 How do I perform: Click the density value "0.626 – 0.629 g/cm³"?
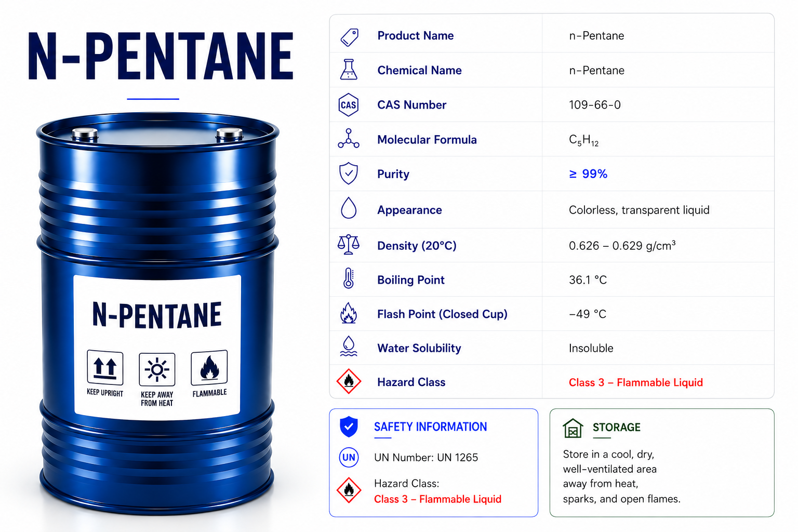(x=622, y=245)
